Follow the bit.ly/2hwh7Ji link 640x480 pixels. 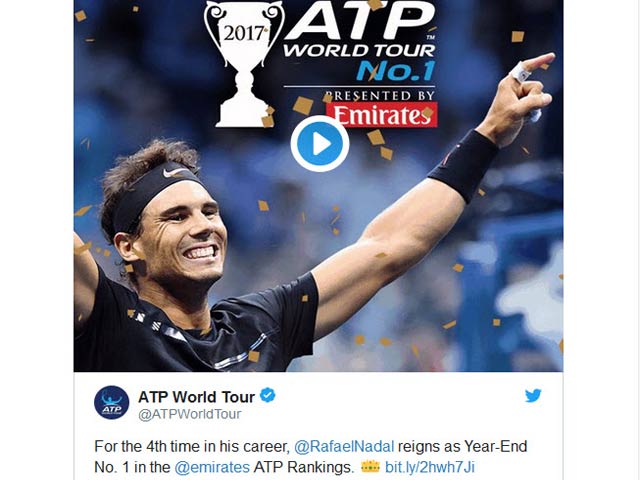pos(430,467)
